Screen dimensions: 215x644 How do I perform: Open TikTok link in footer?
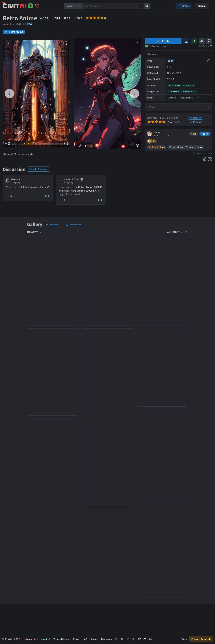click(139, 639)
